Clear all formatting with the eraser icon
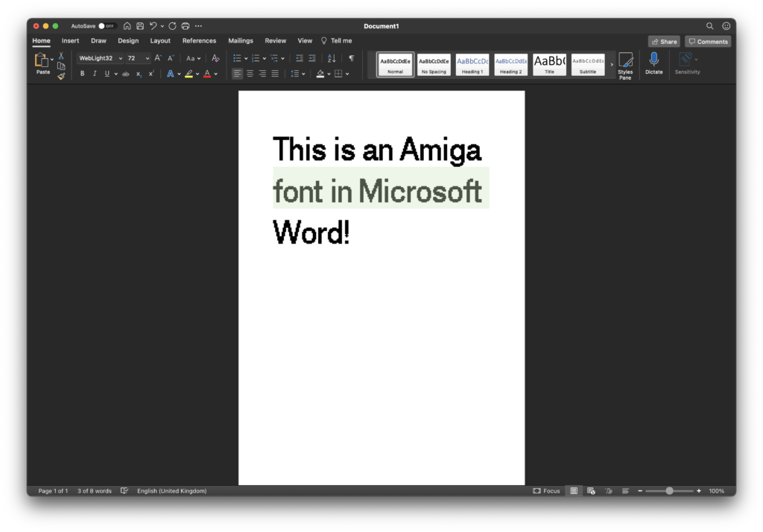Screen dimensions: 763x532 pyautogui.click(x=215, y=58)
